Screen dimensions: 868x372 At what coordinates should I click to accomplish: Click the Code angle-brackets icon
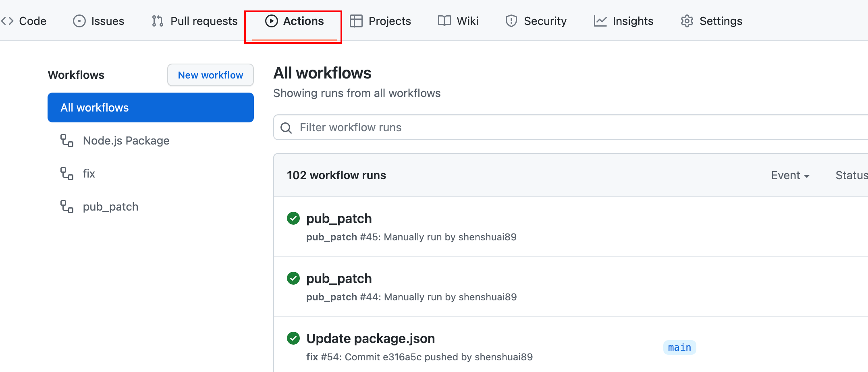(x=7, y=21)
